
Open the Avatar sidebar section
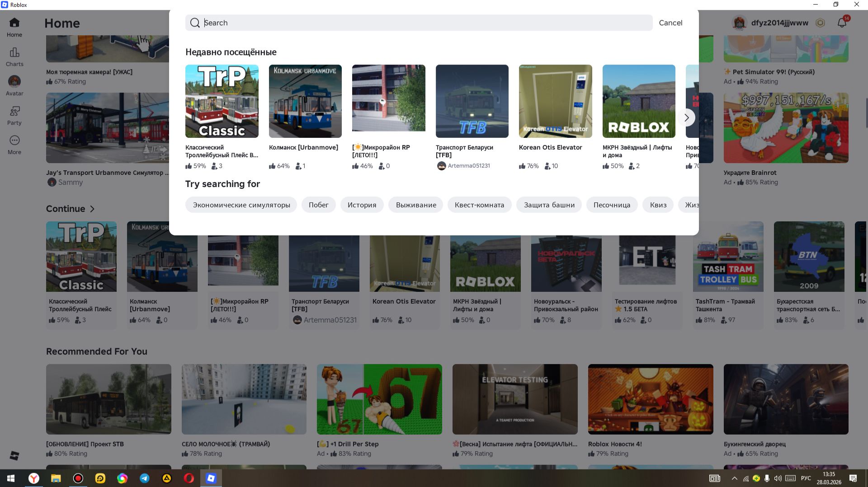click(x=14, y=86)
